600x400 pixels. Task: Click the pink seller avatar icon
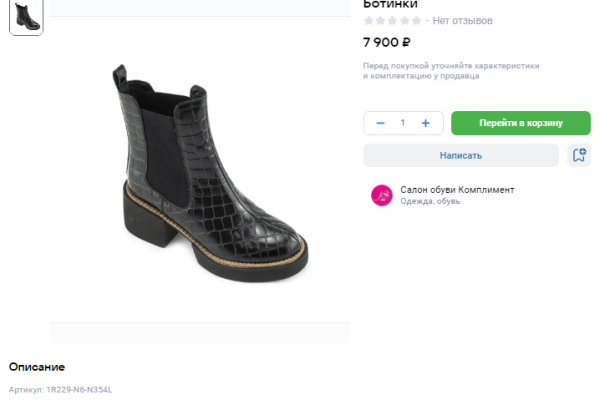pyautogui.click(x=381, y=195)
